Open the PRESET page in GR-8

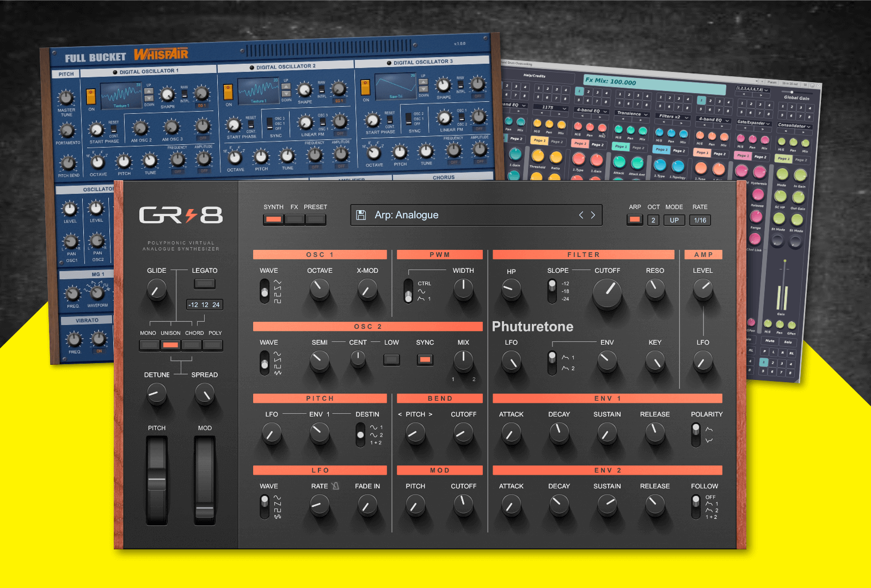(316, 219)
